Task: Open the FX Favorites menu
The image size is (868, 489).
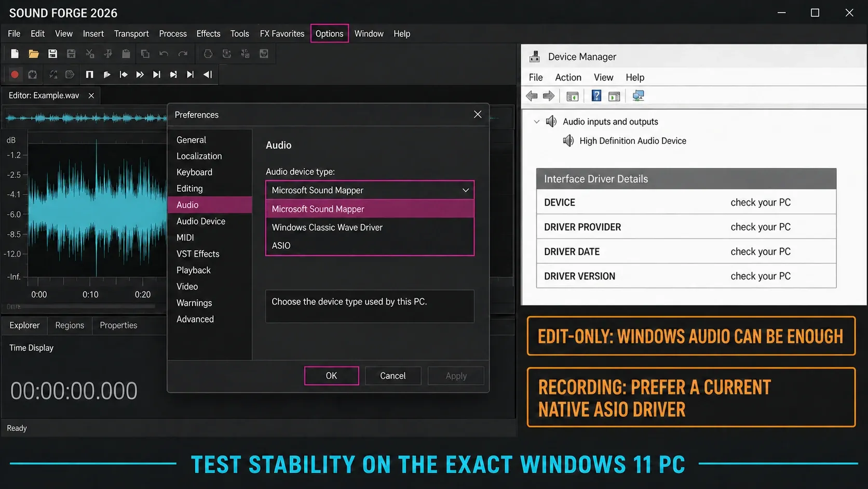Action: click(x=282, y=34)
